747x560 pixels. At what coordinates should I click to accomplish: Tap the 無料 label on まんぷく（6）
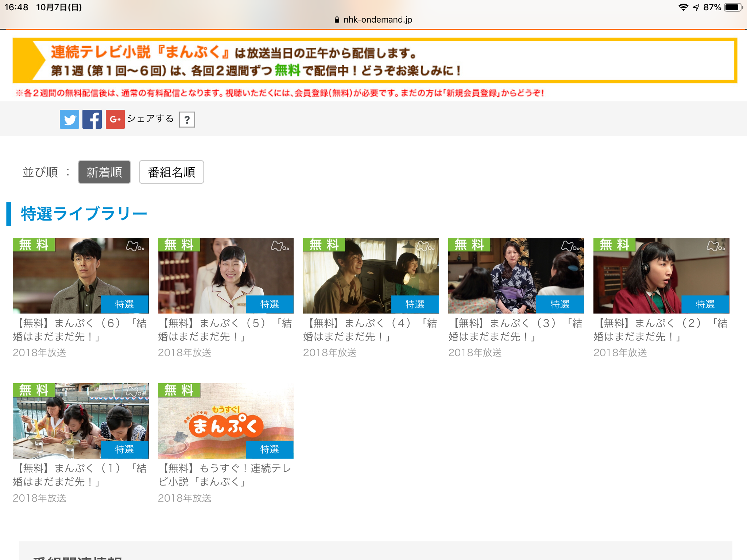[34, 245]
